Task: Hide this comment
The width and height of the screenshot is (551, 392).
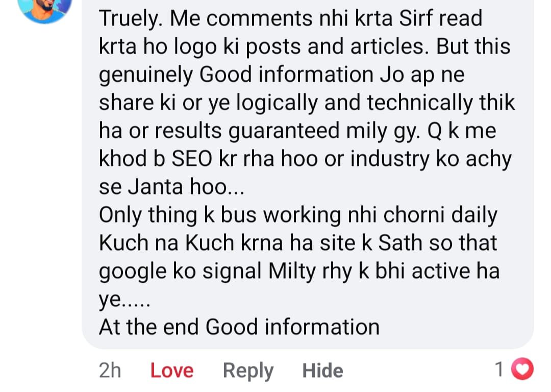Action: tap(322, 371)
